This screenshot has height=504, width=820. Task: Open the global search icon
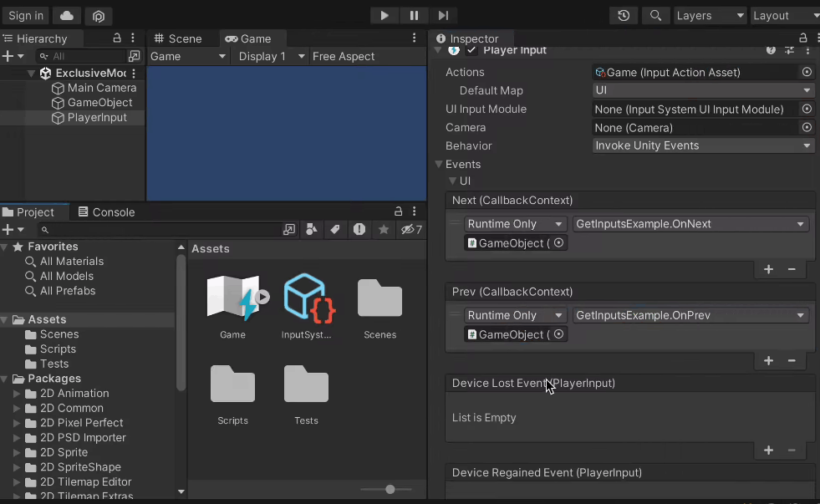(x=655, y=16)
